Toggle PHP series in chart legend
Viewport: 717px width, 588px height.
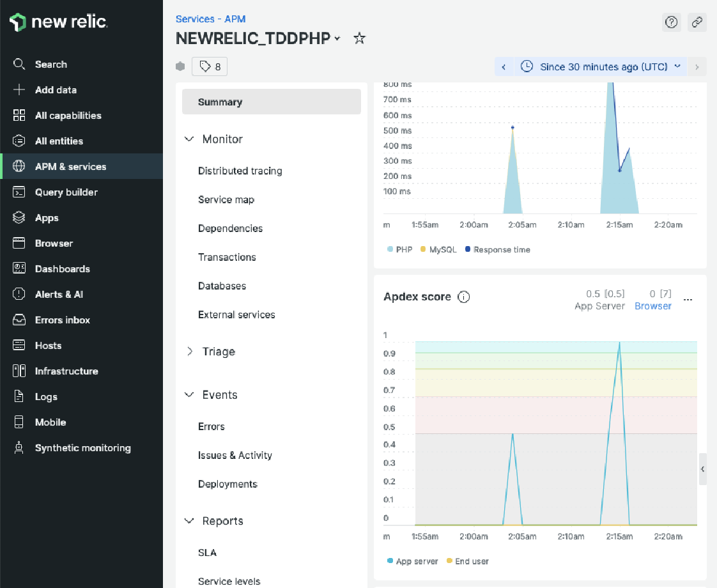coord(399,250)
